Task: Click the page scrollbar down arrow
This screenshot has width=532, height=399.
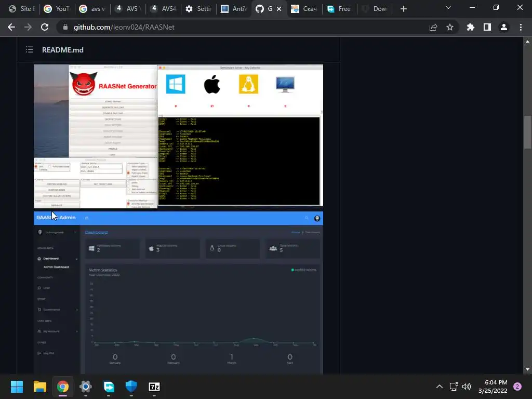Action: click(527, 369)
